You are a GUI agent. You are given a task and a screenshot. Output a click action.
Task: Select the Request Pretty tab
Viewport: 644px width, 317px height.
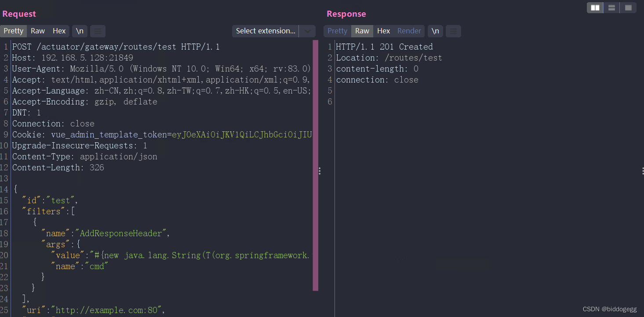tap(14, 31)
